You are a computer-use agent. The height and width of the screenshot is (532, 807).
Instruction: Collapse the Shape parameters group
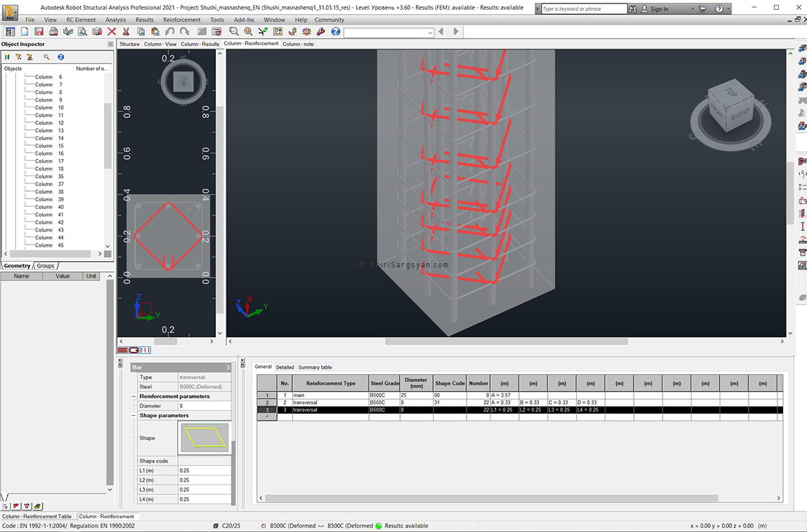(x=134, y=416)
